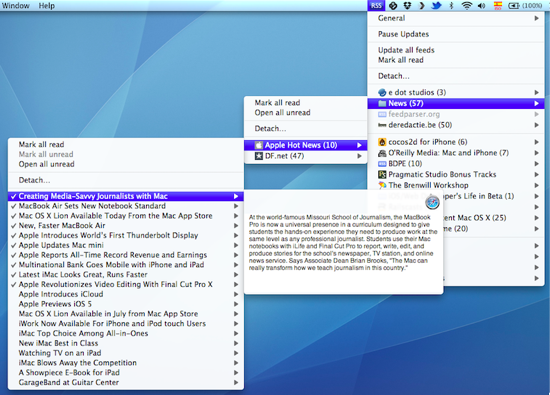The width and height of the screenshot is (550, 395).
Task: Click the icon left of the Dropbox icon
Action: coord(393,6)
